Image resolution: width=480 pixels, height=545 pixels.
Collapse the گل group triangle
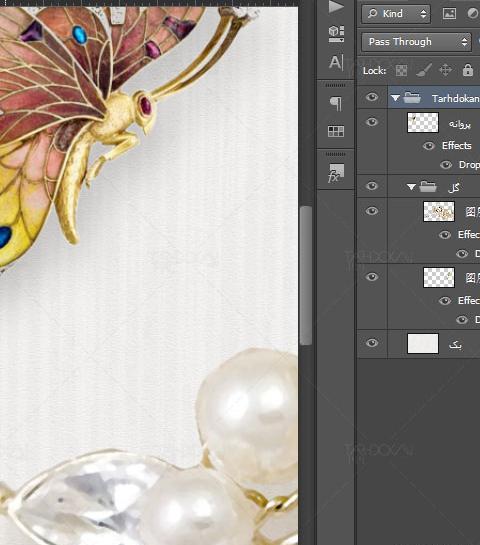tap(411, 187)
